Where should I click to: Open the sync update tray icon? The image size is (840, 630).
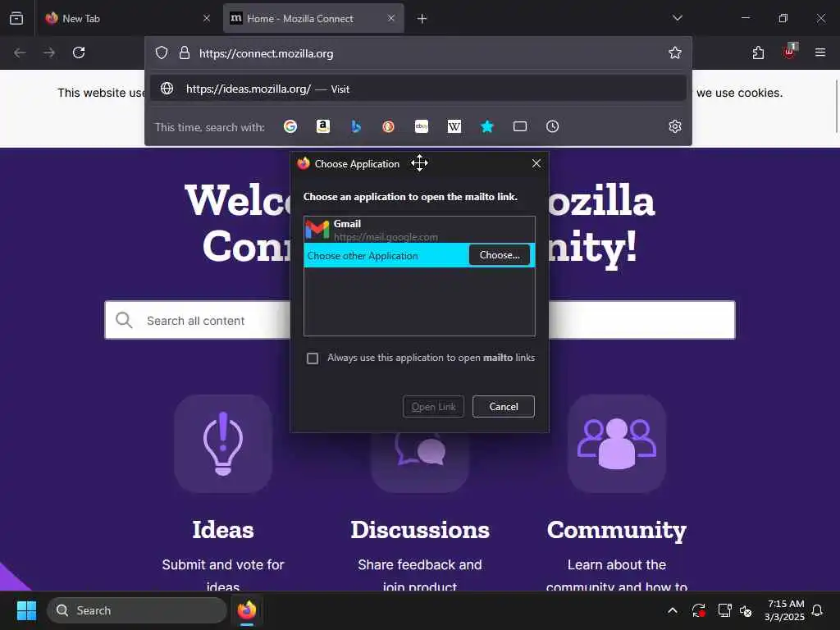699,610
